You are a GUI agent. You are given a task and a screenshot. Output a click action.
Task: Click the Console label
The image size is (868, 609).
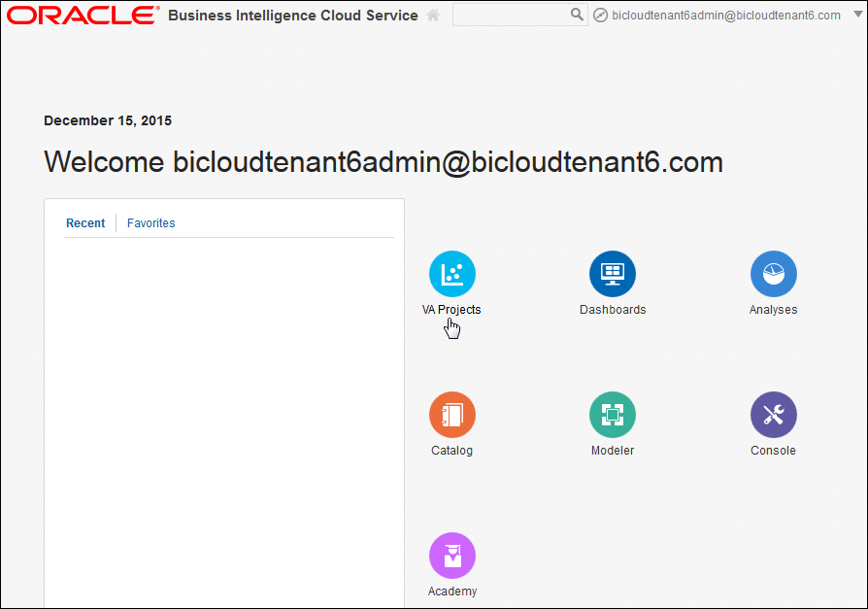(773, 450)
